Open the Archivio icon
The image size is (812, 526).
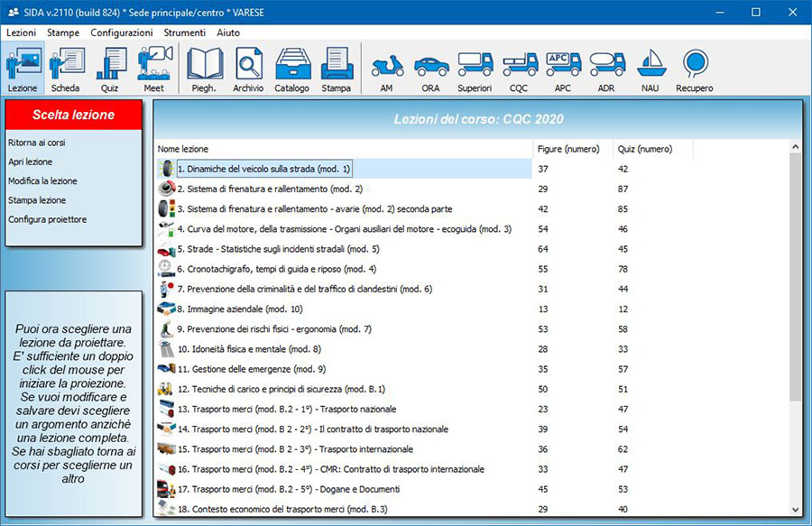click(x=248, y=69)
